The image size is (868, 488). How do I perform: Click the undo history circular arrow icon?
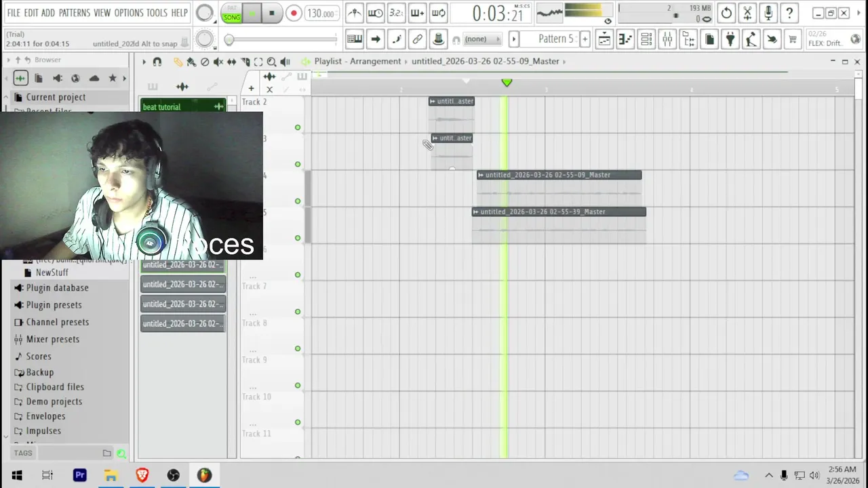coord(726,13)
